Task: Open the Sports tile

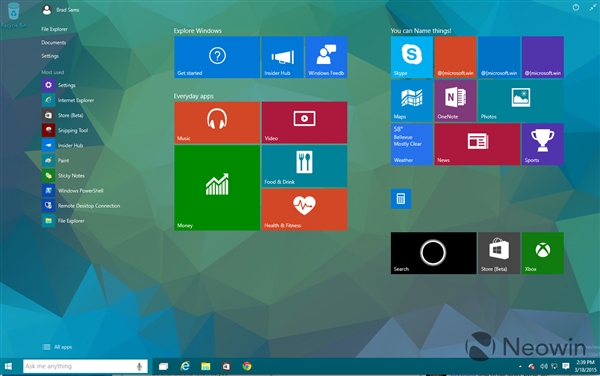Action: pyautogui.click(x=543, y=144)
